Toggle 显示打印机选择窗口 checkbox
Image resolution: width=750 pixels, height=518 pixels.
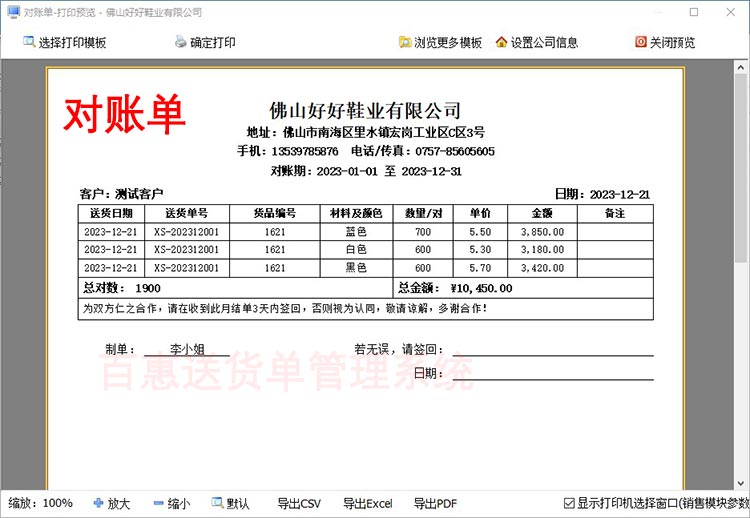click(x=569, y=503)
